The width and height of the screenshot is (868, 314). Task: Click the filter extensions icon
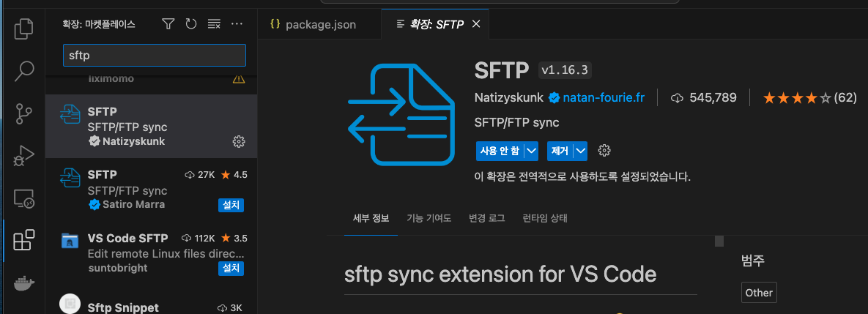(x=168, y=23)
